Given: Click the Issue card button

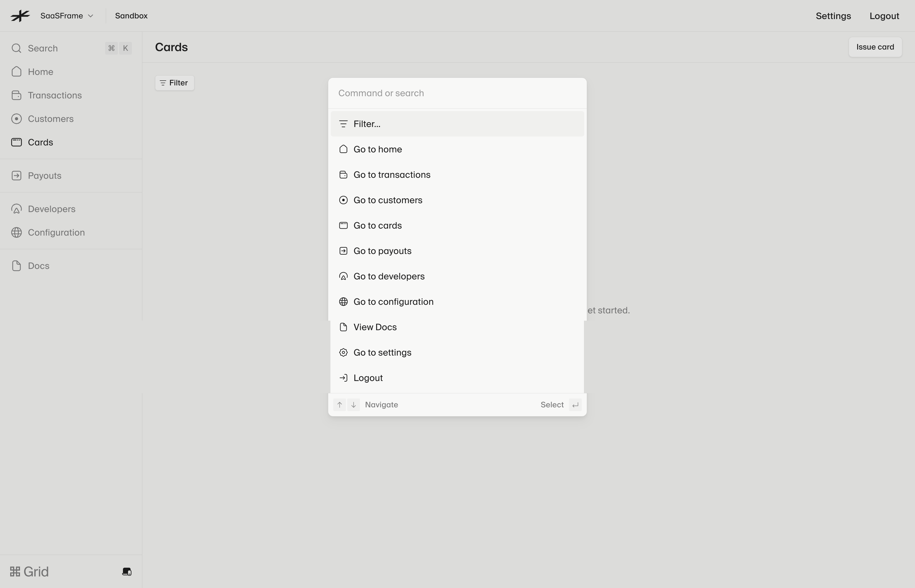Looking at the screenshot, I should coord(875,47).
